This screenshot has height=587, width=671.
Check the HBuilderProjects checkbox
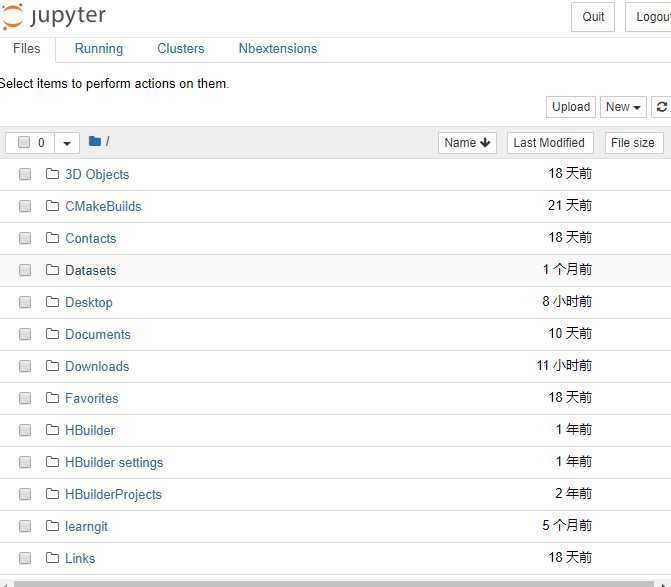pyautogui.click(x=25, y=494)
